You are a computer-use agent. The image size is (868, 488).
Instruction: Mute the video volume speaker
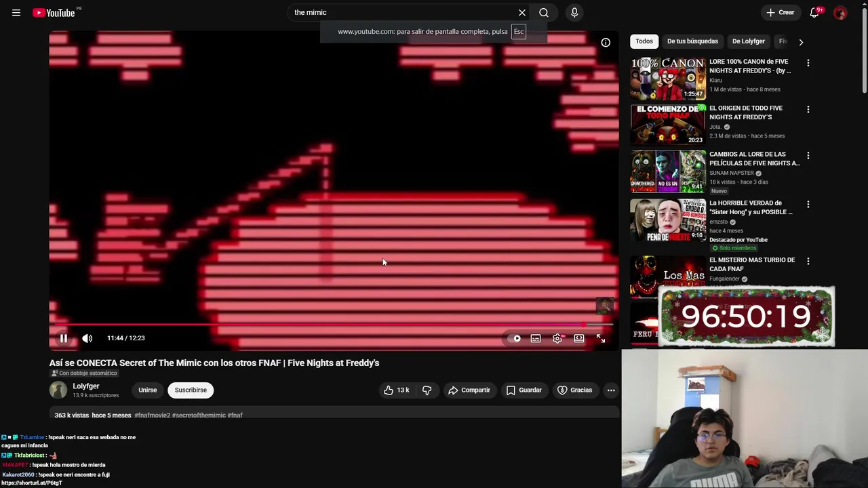pyautogui.click(x=87, y=338)
